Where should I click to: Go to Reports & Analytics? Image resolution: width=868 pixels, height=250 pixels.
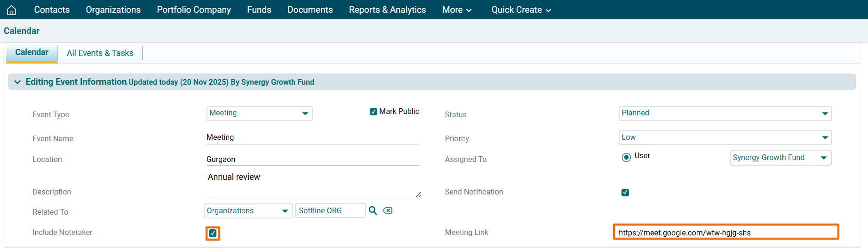[x=387, y=10]
